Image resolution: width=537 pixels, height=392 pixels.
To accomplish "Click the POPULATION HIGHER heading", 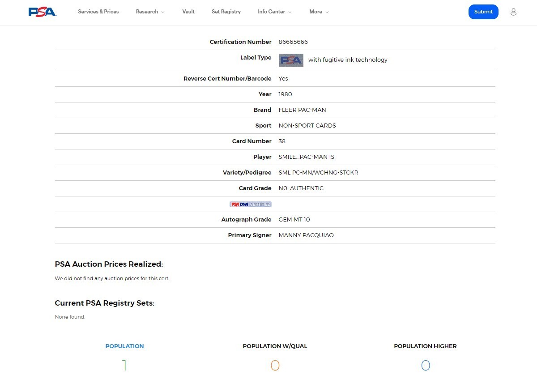I will 425,346.
